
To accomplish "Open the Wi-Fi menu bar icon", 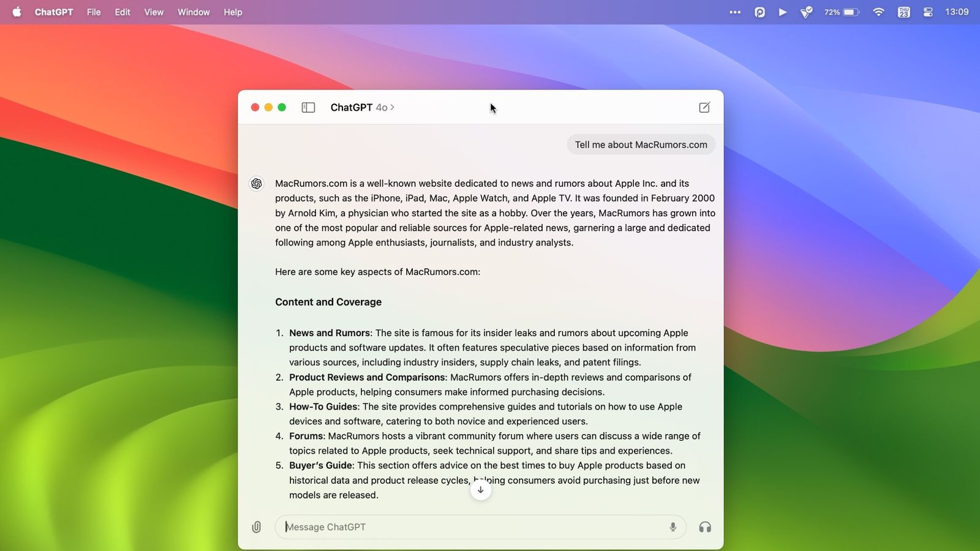I will click(x=878, y=12).
